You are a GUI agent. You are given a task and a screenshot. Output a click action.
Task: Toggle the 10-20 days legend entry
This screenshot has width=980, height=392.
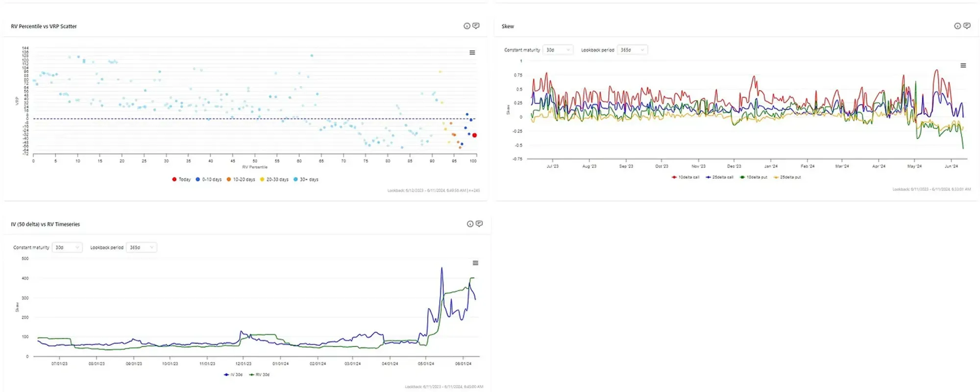pos(241,180)
